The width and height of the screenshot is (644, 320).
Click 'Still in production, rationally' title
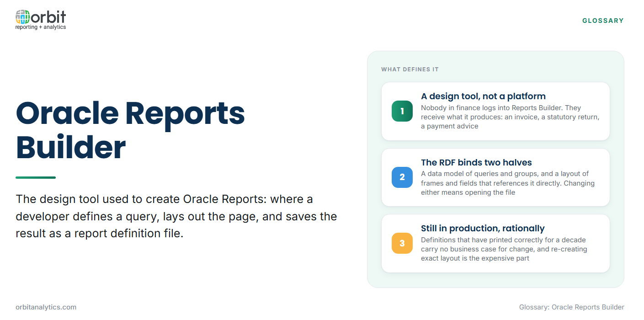pyautogui.click(x=483, y=228)
